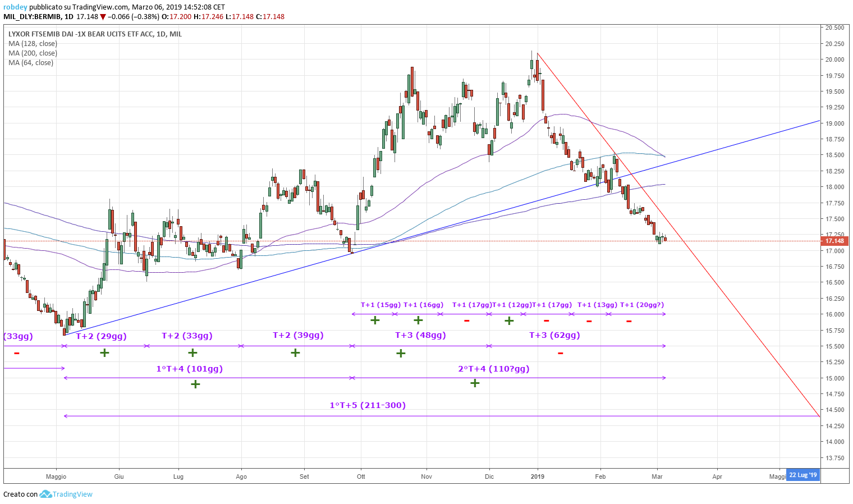
Task: Click the green plus under T+2 (29gg)
Action: (104, 352)
